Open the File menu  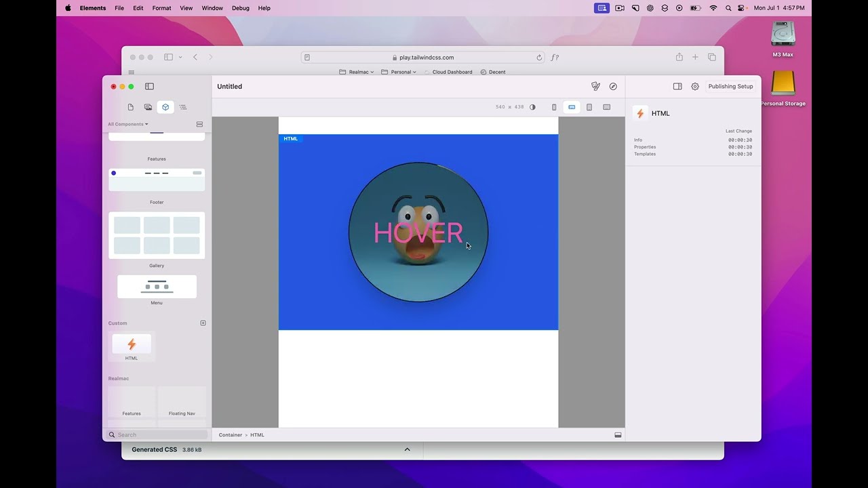coord(119,8)
